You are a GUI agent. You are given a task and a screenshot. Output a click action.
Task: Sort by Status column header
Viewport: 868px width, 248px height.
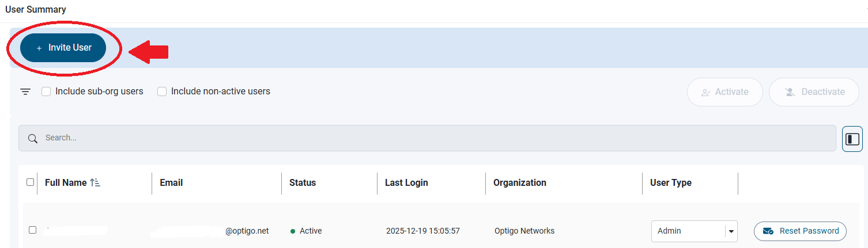click(303, 182)
